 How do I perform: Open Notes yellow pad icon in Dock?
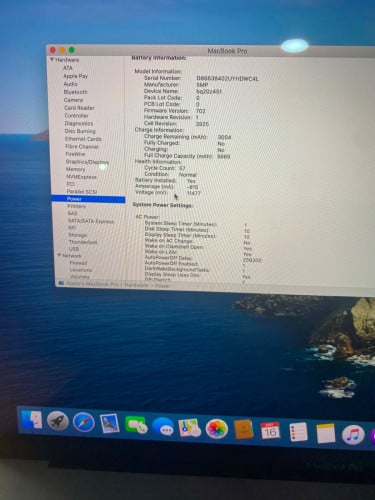click(x=325, y=433)
